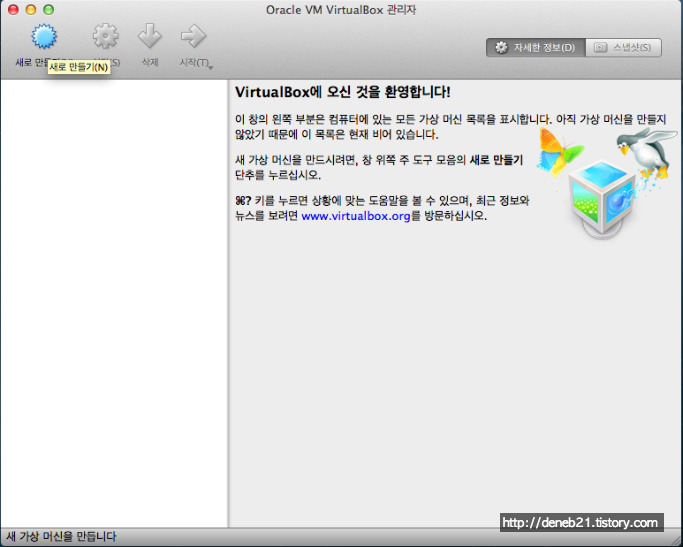
Task: Click the green zoom window button
Action: coord(49,10)
